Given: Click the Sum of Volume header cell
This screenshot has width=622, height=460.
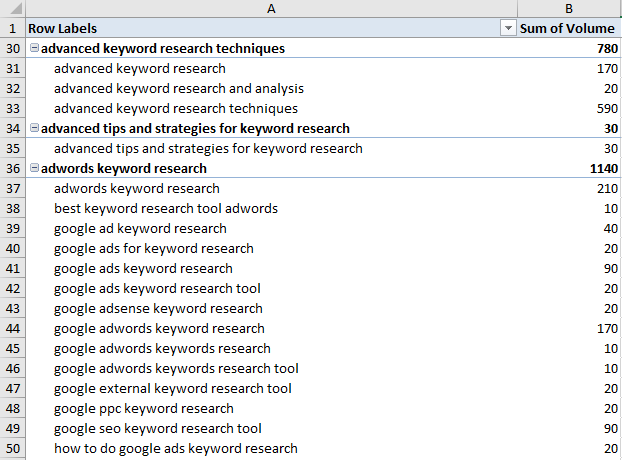Looking at the screenshot, I should coord(569,28).
